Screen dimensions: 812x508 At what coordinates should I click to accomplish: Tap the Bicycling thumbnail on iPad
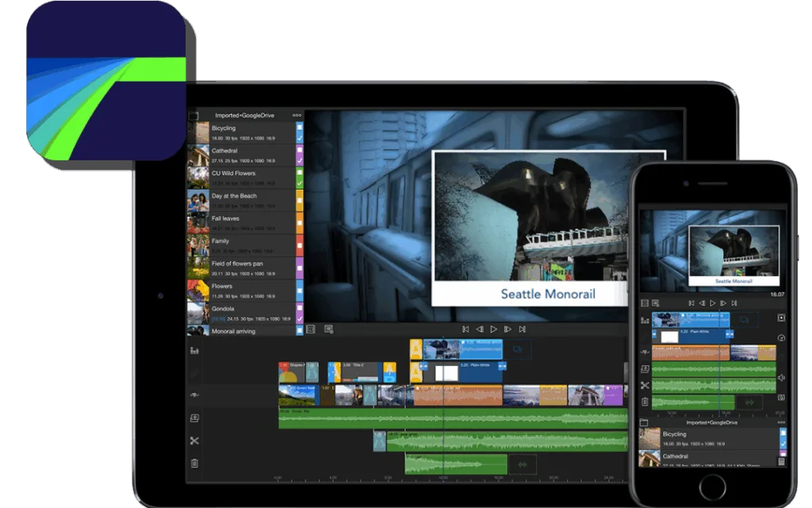pos(197,133)
